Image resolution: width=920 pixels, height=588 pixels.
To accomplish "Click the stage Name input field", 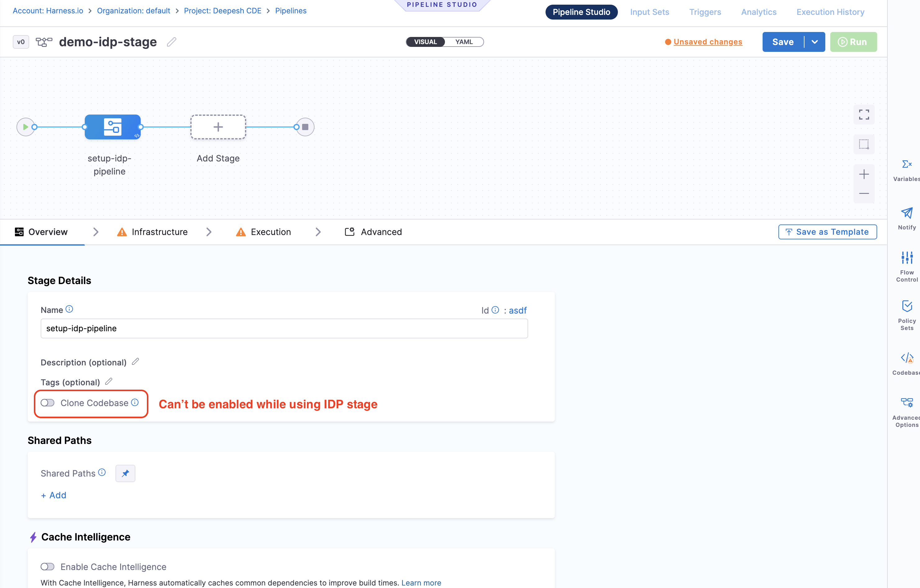I will (x=284, y=328).
